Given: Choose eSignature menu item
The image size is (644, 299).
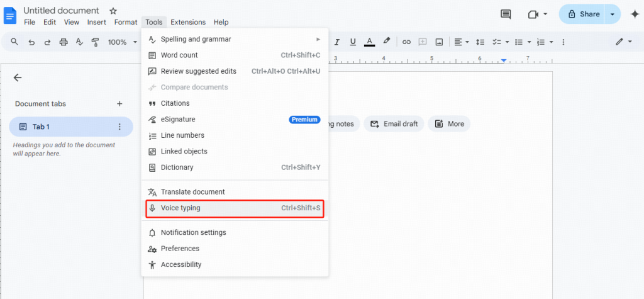Looking at the screenshot, I should 235,119.
